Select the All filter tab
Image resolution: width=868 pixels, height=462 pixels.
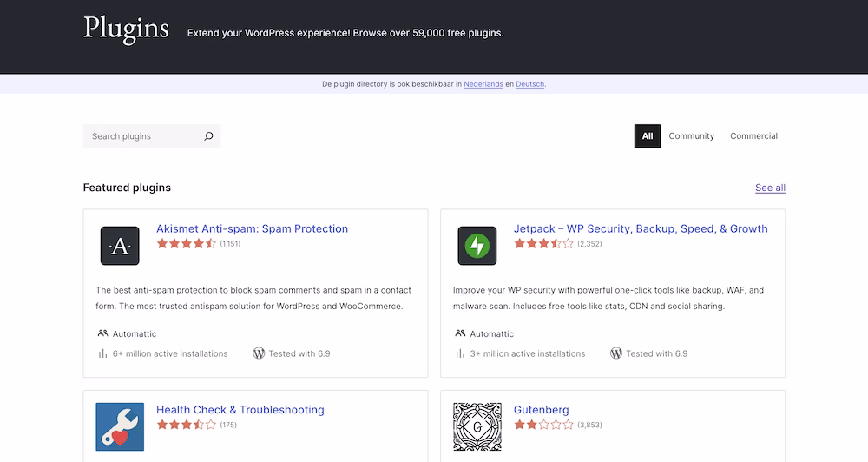(x=648, y=136)
